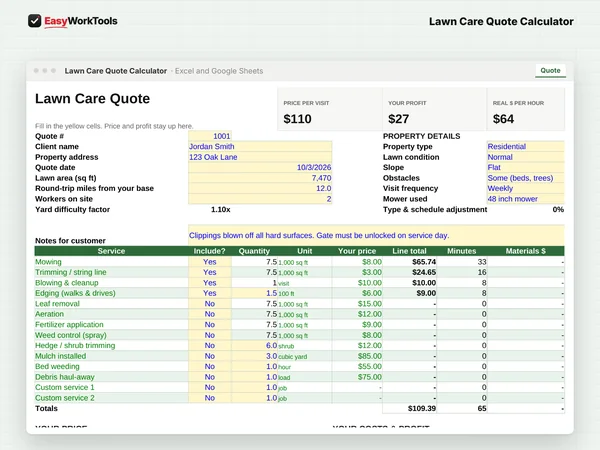Select Blowing & cleanup price $10.00
Viewport: 600px width, 450px height.
point(357,283)
